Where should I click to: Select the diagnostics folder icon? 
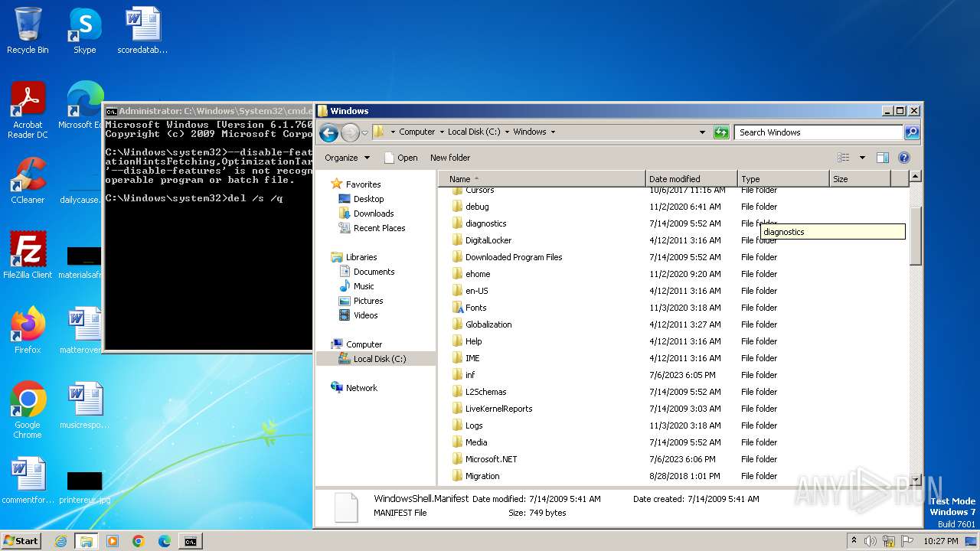pyautogui.click(x=458, y=223)
